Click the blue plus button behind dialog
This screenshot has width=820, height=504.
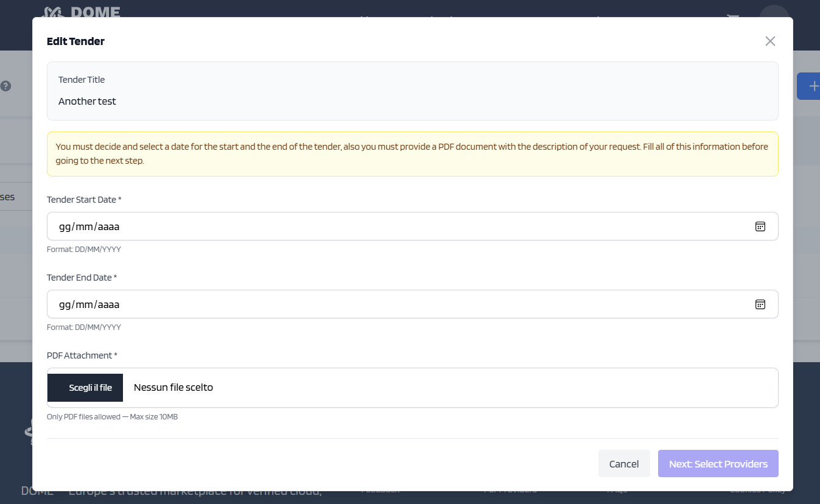[809, 86]
